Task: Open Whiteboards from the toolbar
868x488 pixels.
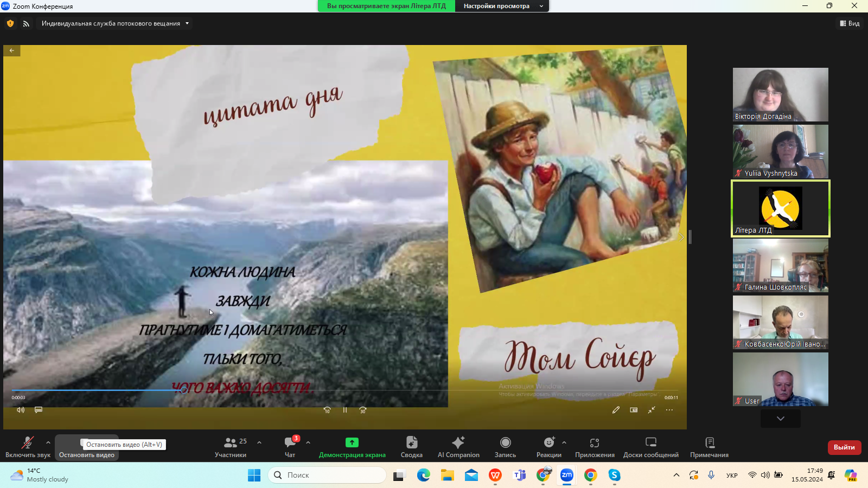Action: click(x=650, y=447)
